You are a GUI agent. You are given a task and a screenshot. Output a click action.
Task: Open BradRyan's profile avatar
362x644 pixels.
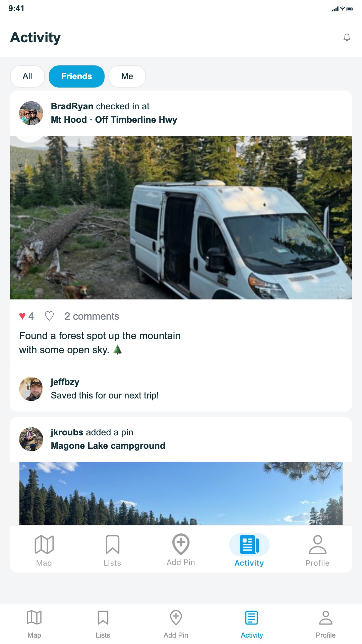[x=31, y=113]
